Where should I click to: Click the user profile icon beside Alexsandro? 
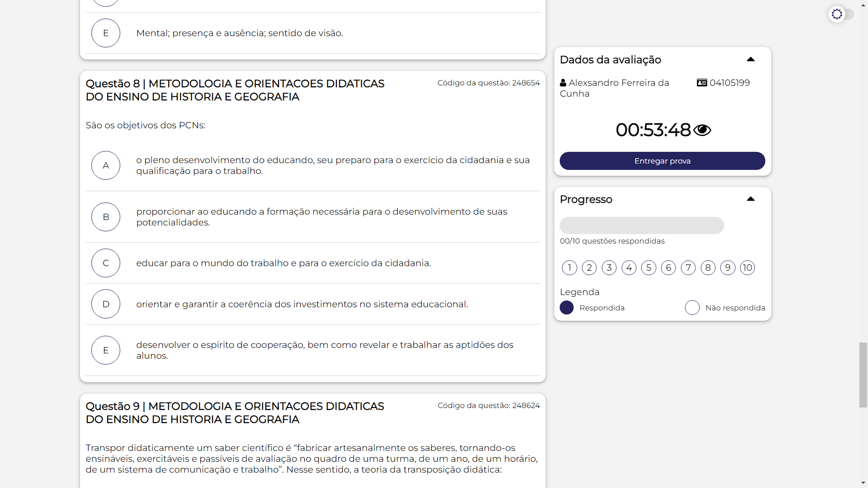click(563, 83)
